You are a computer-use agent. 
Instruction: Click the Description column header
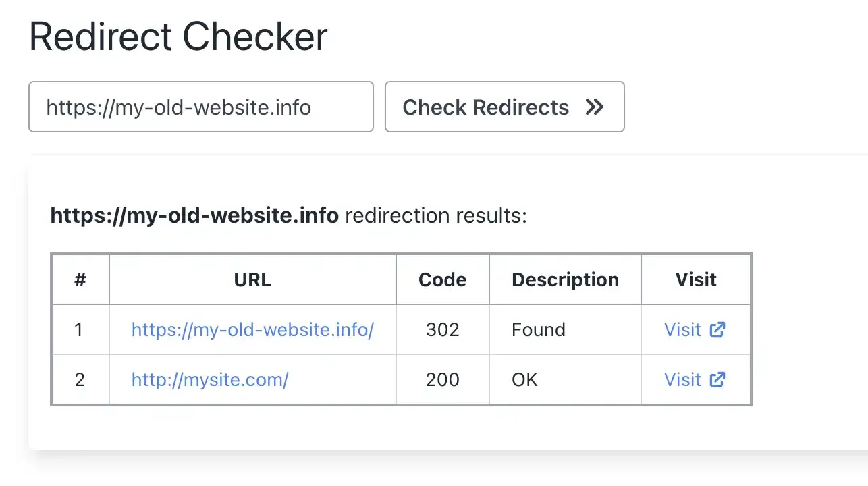click(565, 279)
